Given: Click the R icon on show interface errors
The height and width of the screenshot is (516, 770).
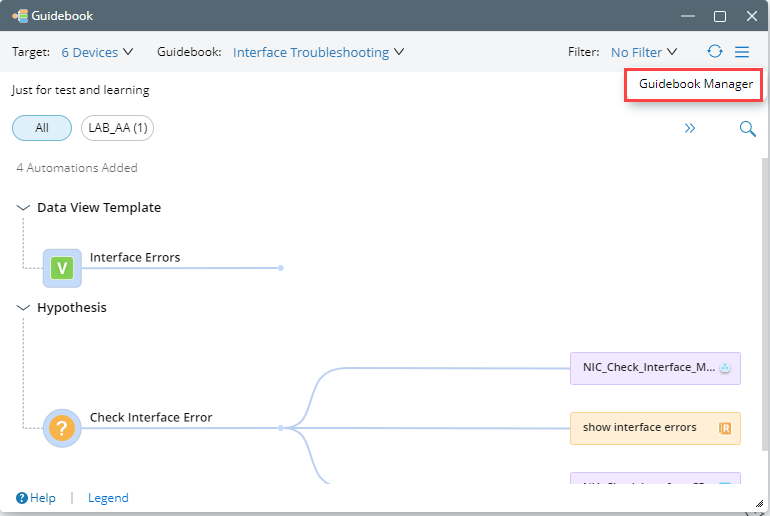Looking at the screenshot, I should (725, 428).
